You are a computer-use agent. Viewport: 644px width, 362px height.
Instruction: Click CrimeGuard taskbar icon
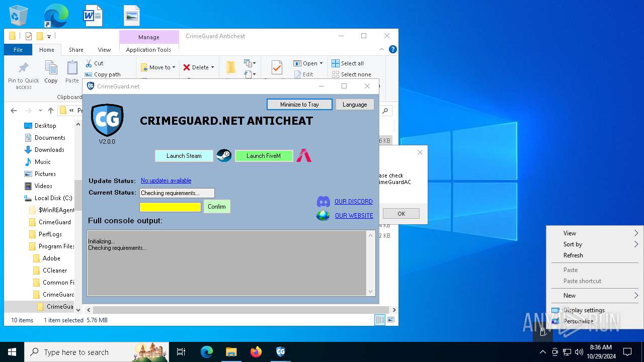click(281, 352)
